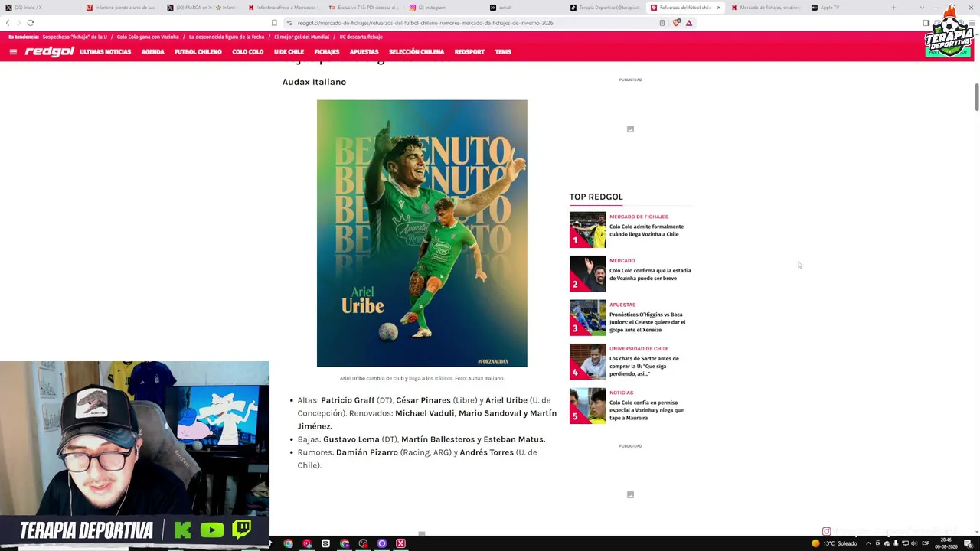Open the 13°C Soleado weather widget
Screen dimensions: 980x551
835,543
